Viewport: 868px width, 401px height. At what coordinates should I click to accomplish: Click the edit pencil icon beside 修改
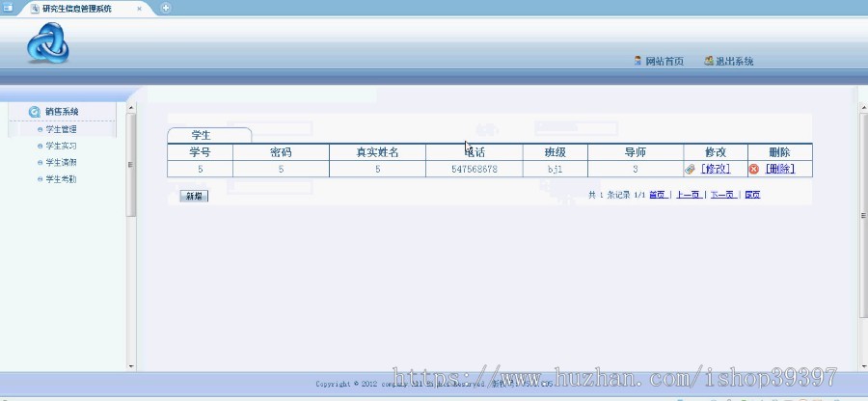click(690, 170)
